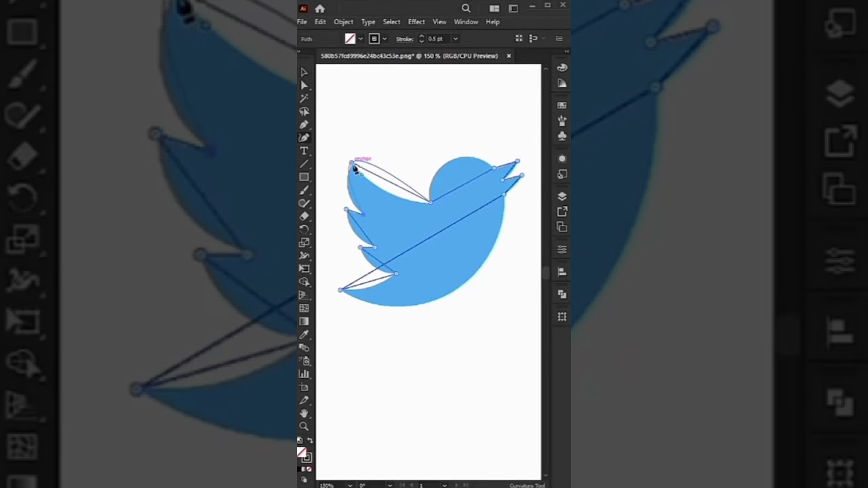Select the Hand tool
Viewport: 868px width, 488px height.
[304, 413]
